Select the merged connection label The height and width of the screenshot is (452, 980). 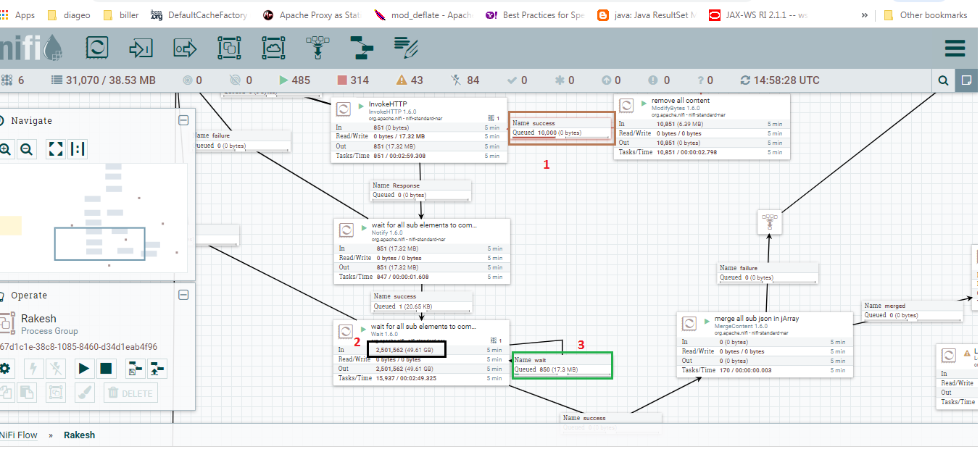[x=913, y=311]
